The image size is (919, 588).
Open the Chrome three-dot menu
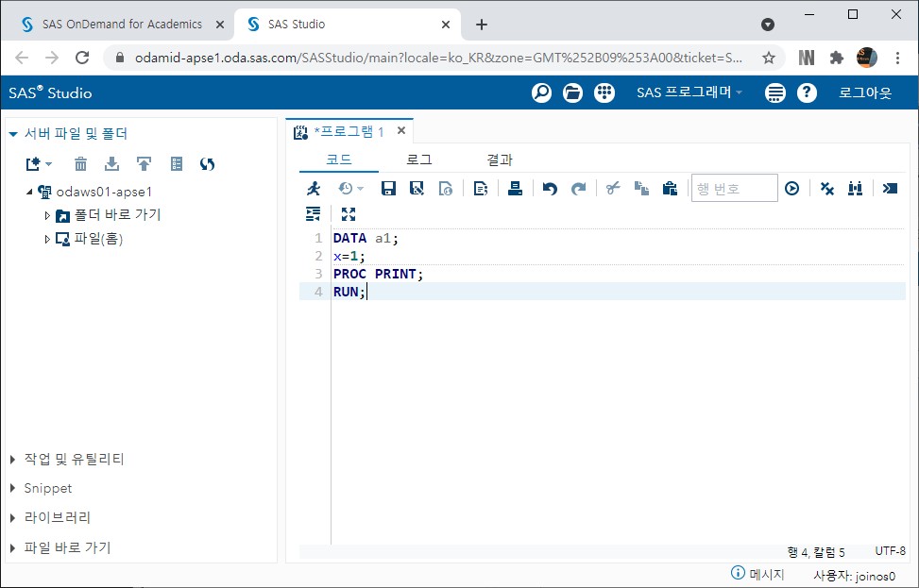coord(897,58)
